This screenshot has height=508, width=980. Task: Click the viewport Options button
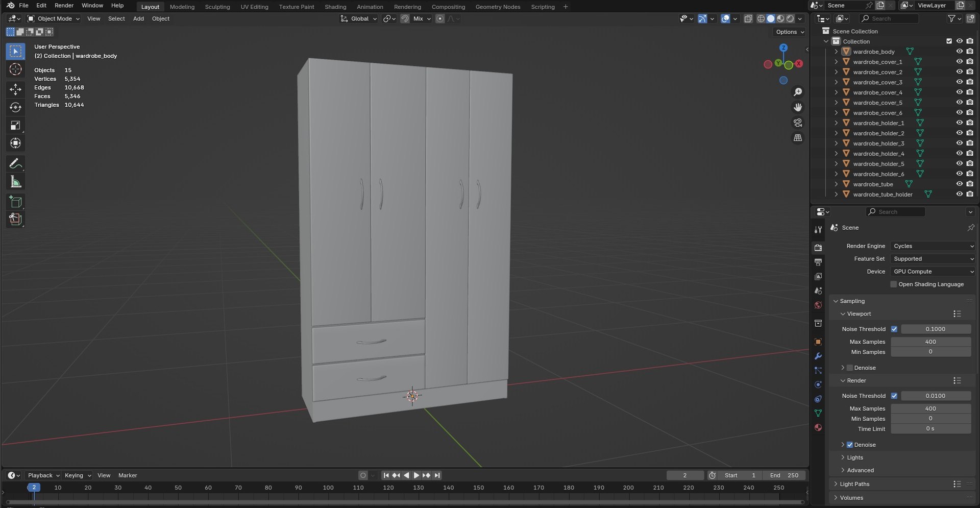[790, 32]
